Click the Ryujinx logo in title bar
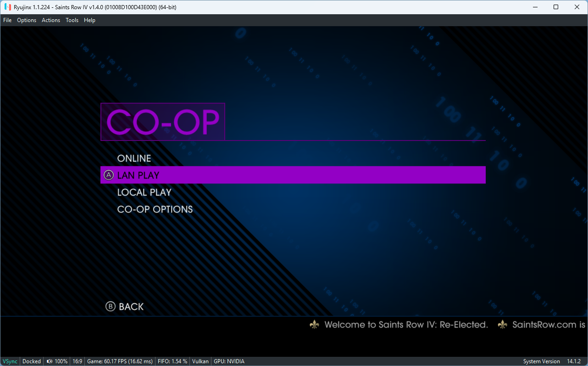This screenshot has width=588, height=366. 8,7
